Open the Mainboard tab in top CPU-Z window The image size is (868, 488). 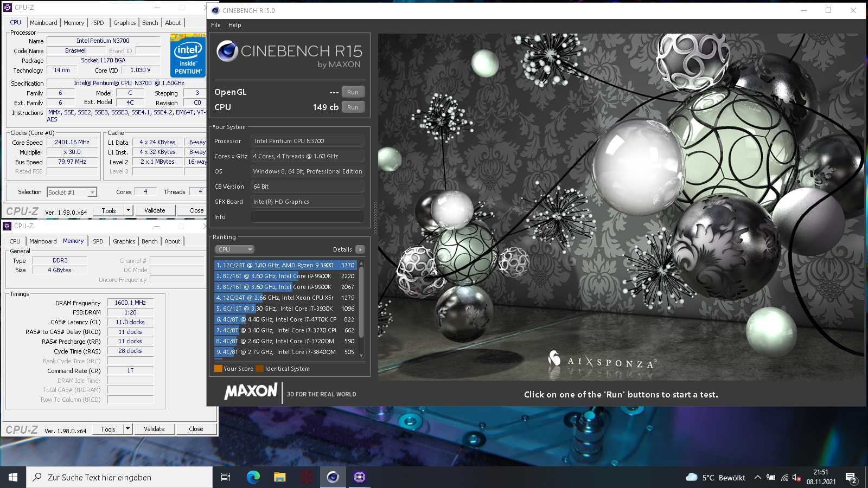coord(43,23)
